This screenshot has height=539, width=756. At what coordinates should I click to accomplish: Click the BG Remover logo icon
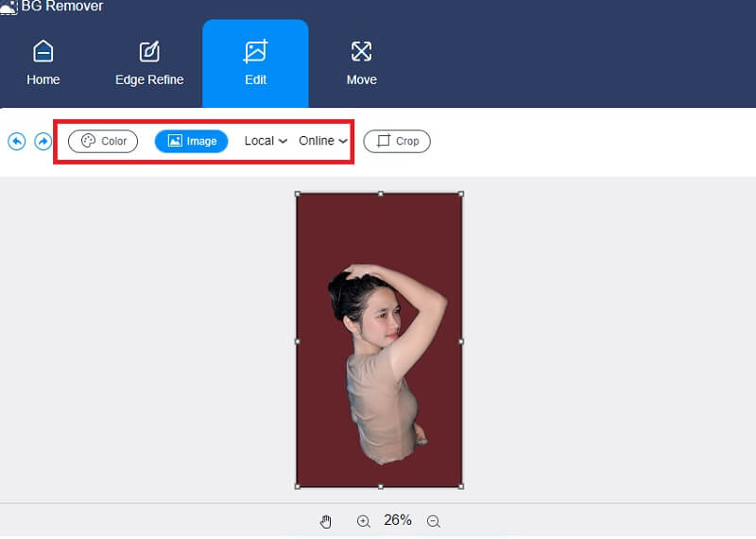pos(9,7)
